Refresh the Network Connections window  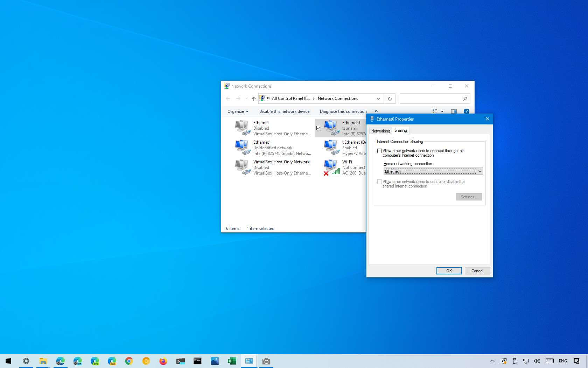pos(390,98)
